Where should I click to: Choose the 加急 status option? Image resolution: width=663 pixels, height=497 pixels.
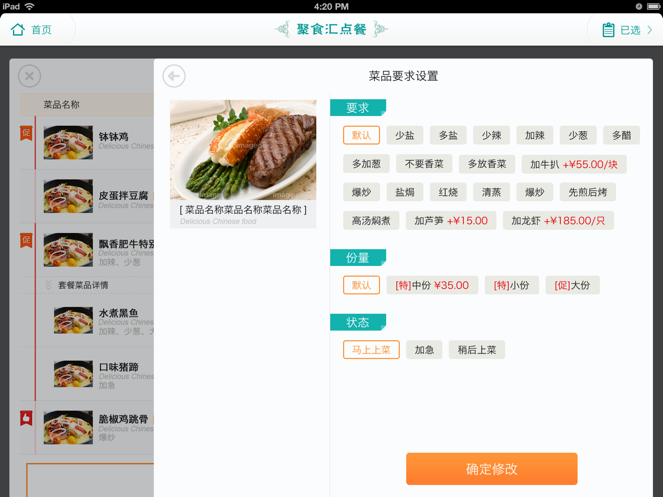[x=424, y=350]
